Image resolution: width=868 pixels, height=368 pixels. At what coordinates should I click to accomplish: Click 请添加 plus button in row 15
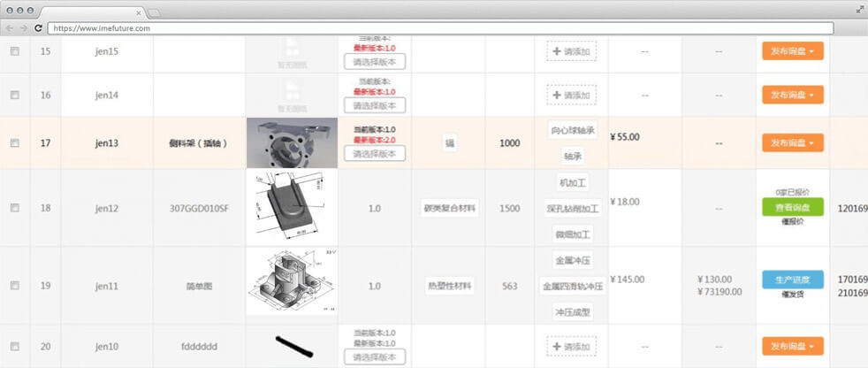click(x=571, y=51)
